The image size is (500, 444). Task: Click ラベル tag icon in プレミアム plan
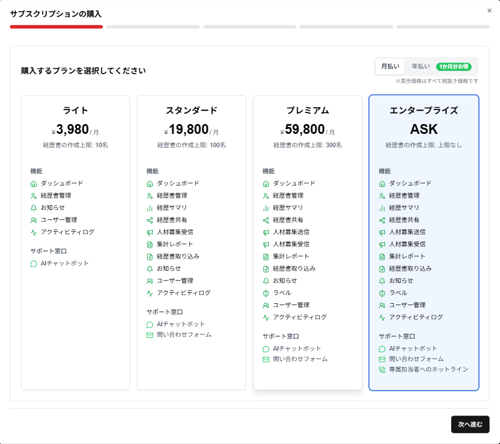click(x=266, y=293)
